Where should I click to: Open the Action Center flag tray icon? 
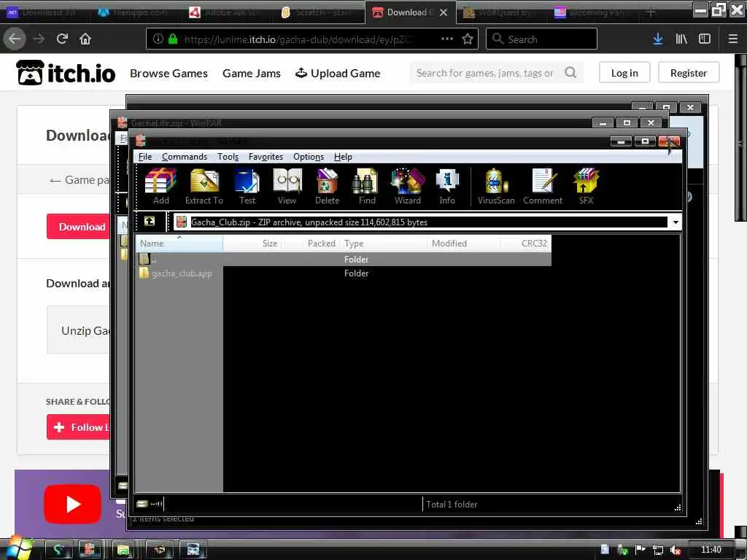coord(640,550)
